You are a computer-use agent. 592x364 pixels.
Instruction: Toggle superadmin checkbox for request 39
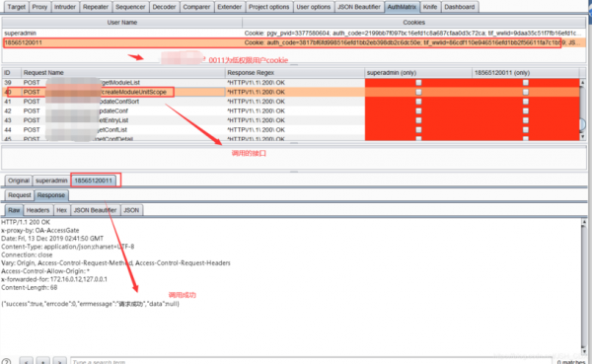coord(418,82)
